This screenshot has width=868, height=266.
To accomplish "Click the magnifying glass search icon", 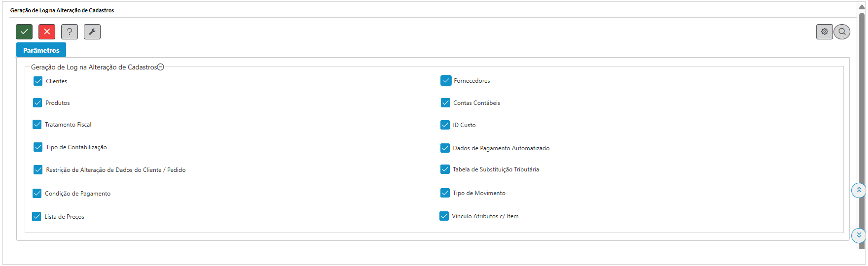I will click(x=842, y=32).
